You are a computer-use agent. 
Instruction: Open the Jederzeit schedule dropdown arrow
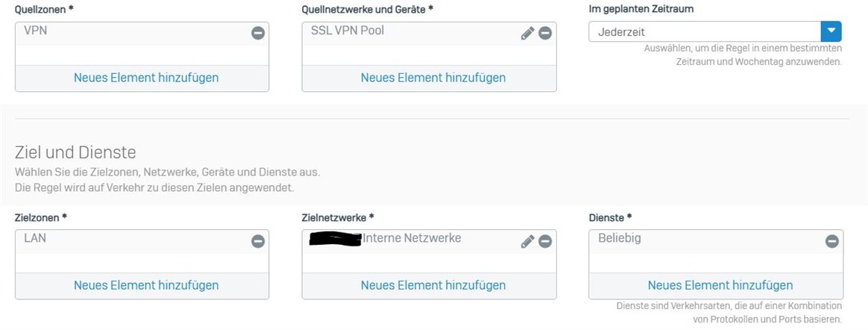tap(831, 31)
